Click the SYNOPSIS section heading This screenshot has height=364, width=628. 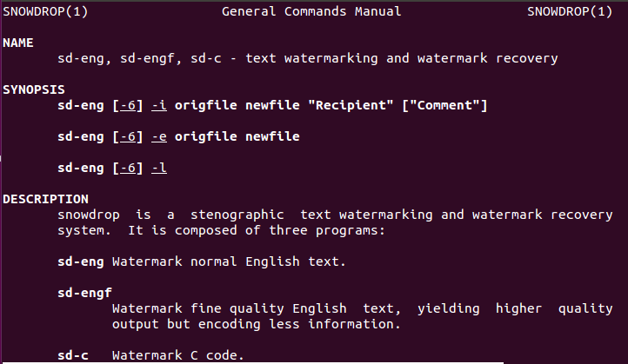[x=34, y=89]
